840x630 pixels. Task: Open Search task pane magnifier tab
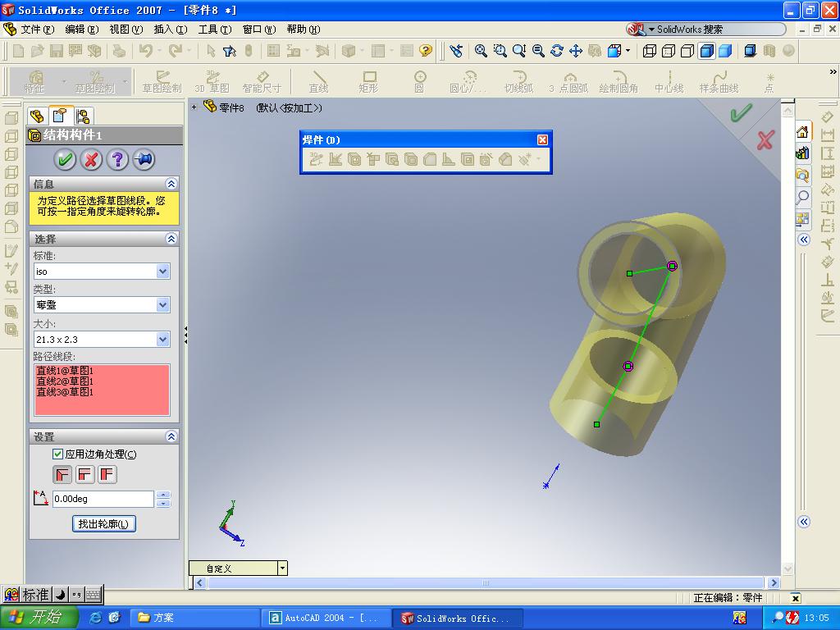point(802,197)
